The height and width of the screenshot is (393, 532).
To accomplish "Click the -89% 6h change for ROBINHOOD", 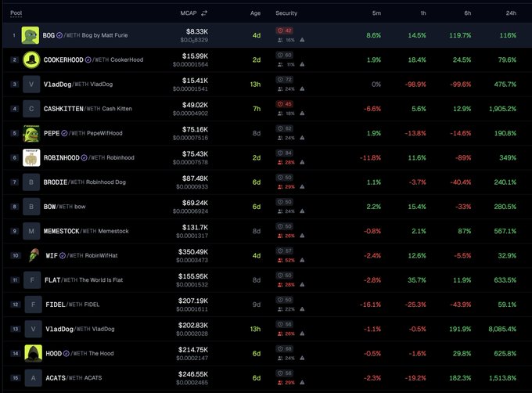I will [463, 158].
